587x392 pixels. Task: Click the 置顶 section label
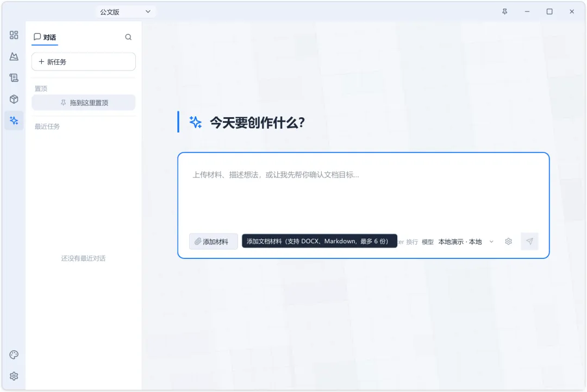(x=41, y=88)
